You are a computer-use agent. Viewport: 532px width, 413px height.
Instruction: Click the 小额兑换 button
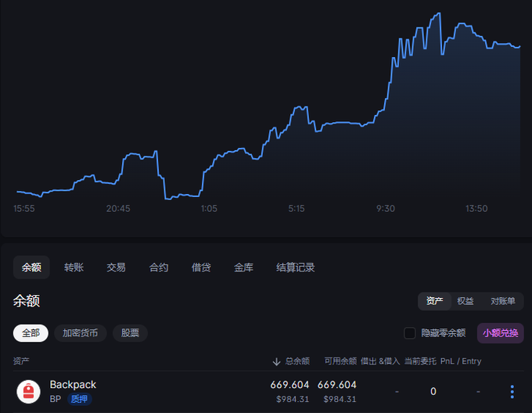[501, 333]
